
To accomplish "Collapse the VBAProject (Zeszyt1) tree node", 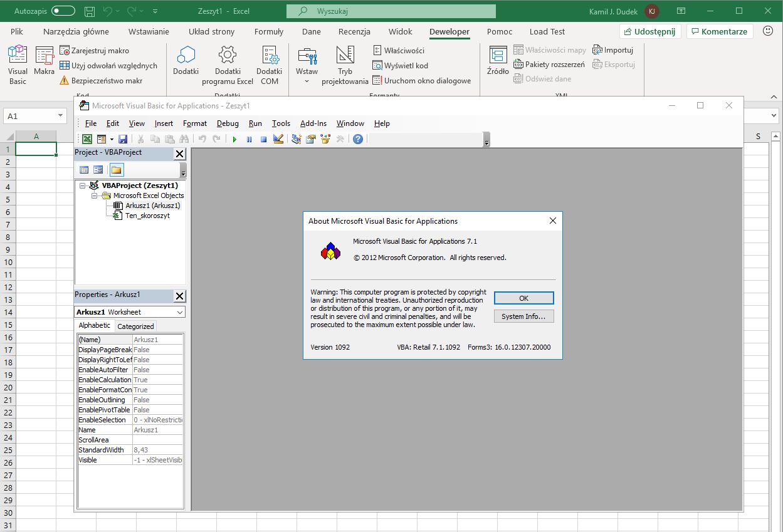I will [82, 185].
